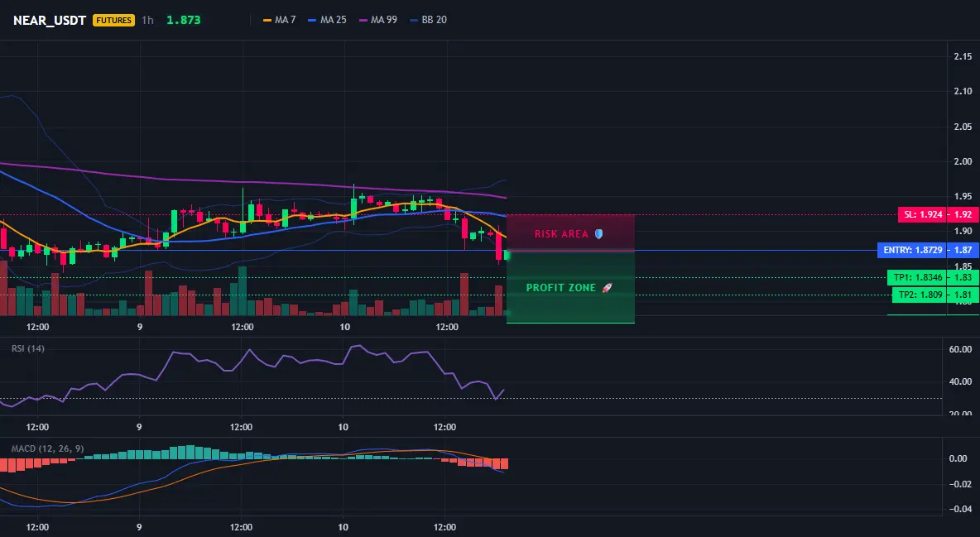Click the 40.00 RSI axis label
Image resolution: width=980 pixels, height=537 pixels.
(x=960, y=381)
